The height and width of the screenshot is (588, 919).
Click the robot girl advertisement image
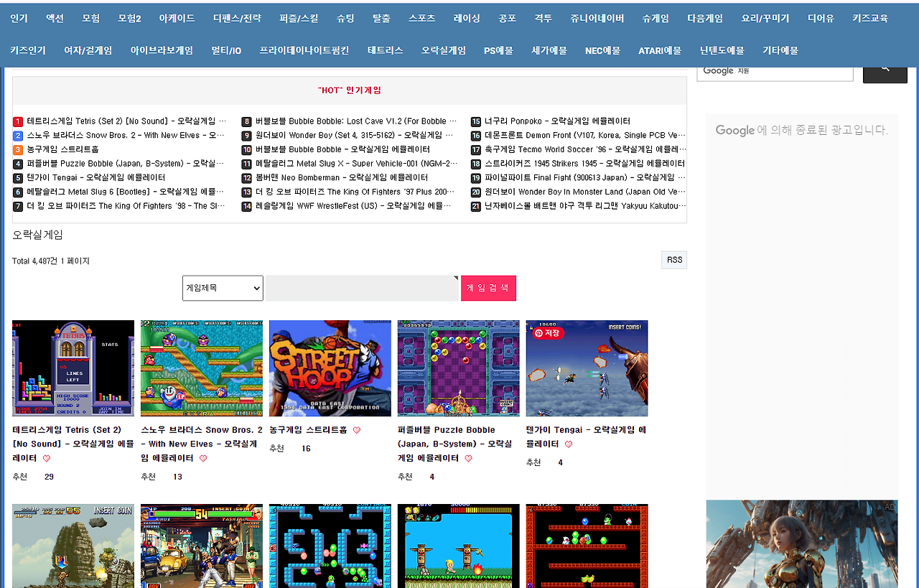point(802,544)
